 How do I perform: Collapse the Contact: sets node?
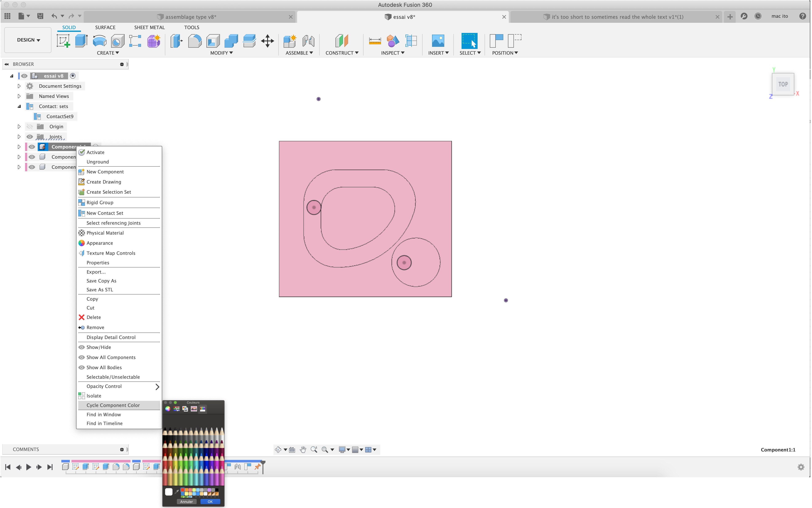click(x=19, y=106)
